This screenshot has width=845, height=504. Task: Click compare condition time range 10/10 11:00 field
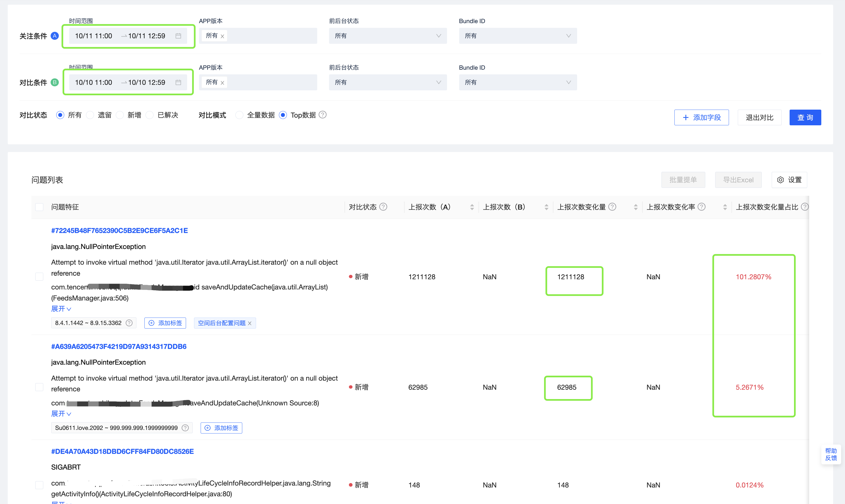click(128, 83)
